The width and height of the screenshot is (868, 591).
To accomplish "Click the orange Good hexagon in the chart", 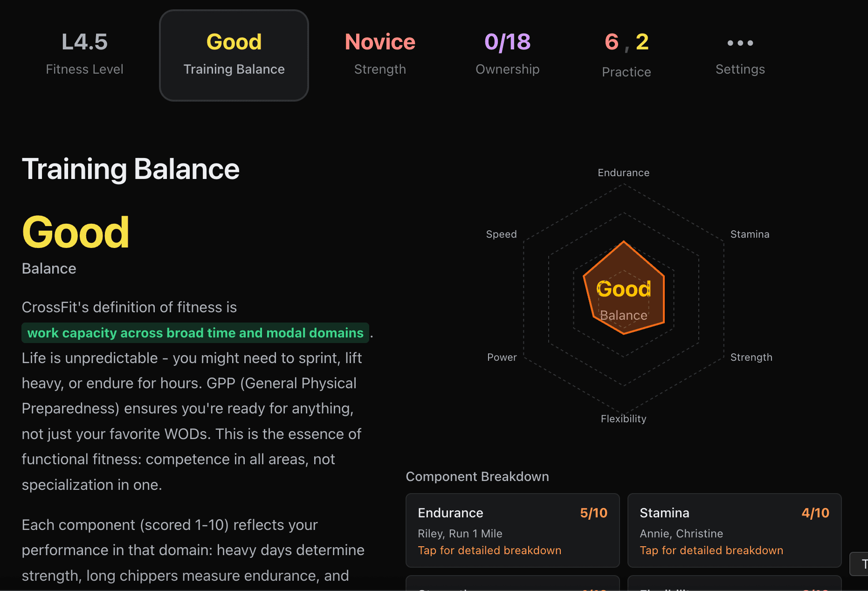I will pos(624,289).
